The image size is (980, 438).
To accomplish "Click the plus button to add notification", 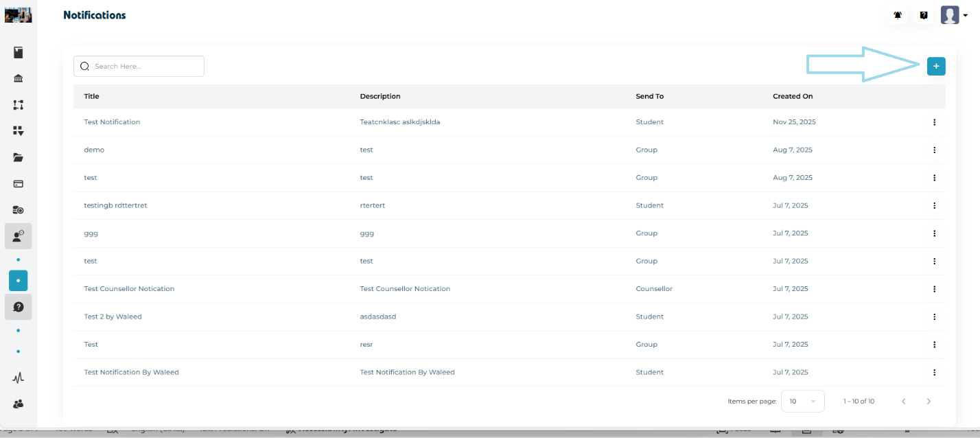I will (936, 66).
